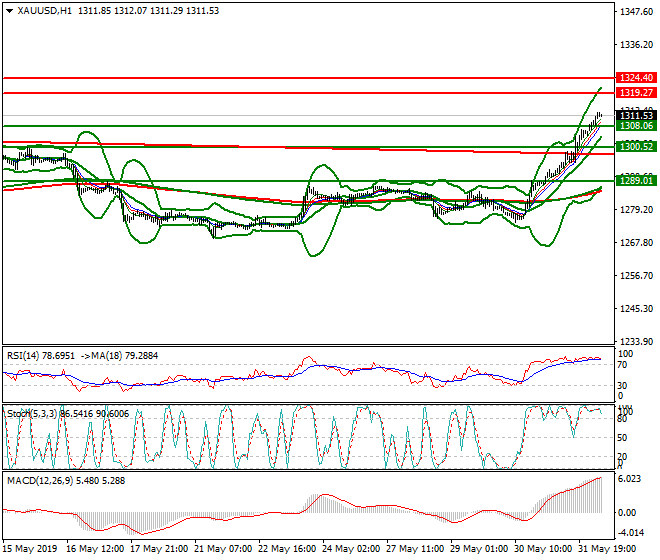Select the MACD scale value -4.014
Screen dimensions: 660x560
[x=631, y=533]
